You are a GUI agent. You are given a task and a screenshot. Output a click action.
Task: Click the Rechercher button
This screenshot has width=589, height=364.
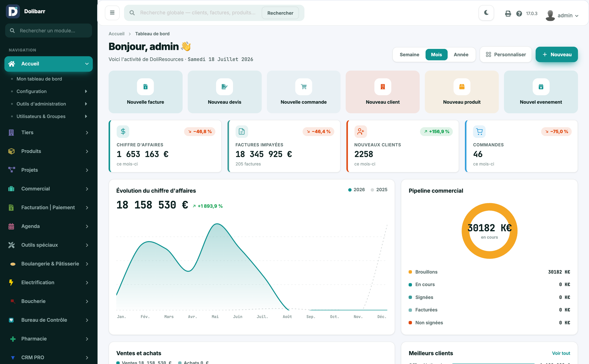(x=280, y=13)
